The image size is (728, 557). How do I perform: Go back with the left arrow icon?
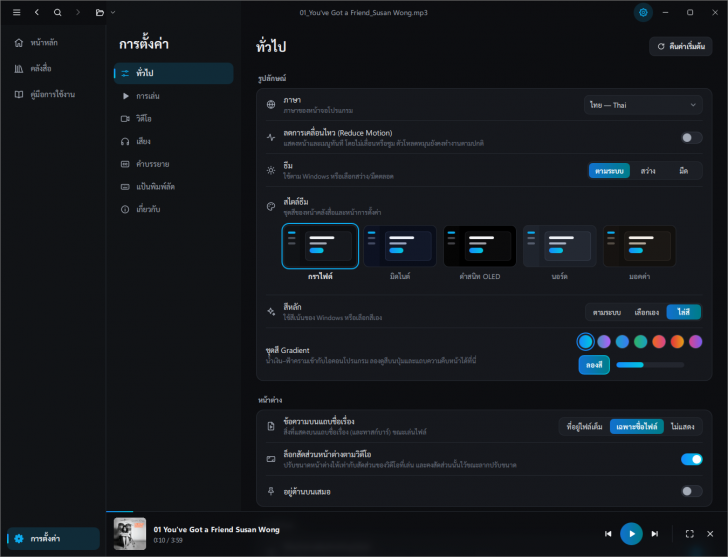click(x=37, y=13)
